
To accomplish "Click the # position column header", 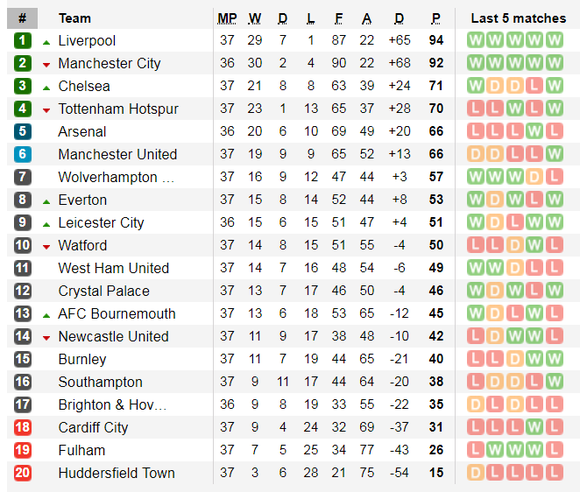I will tap(22, 18).
